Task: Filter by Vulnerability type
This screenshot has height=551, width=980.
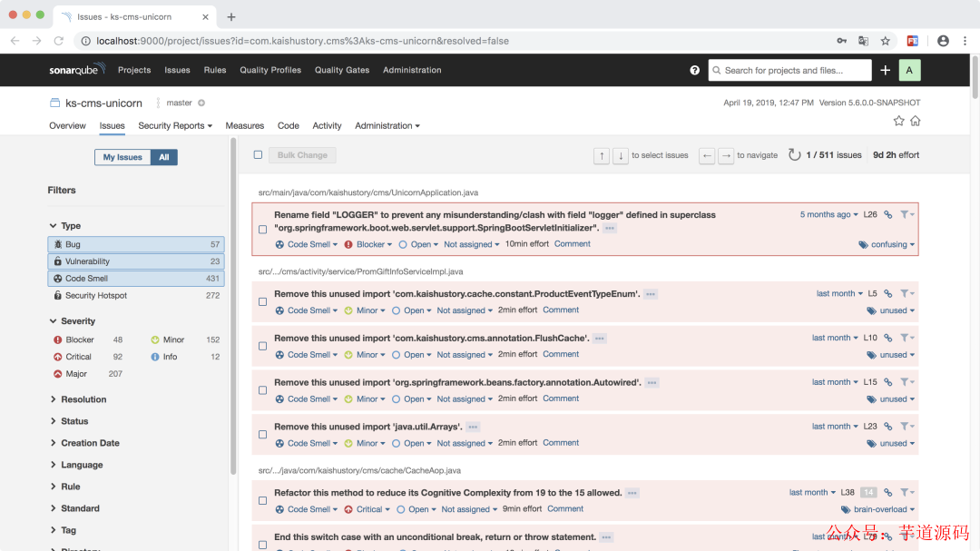Action: [x=136, y=261]
